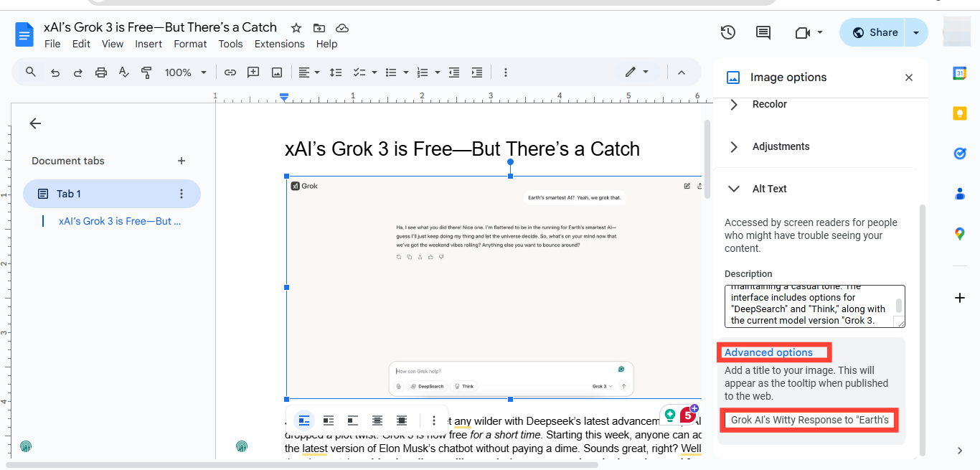Open Google Calendar in side panel

960,73
